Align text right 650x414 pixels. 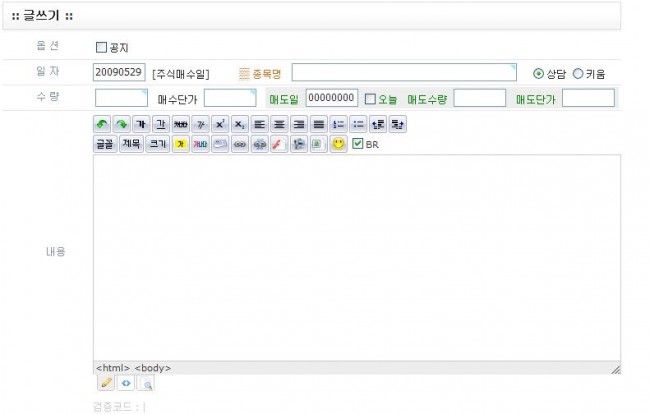[x=299, y=124]
